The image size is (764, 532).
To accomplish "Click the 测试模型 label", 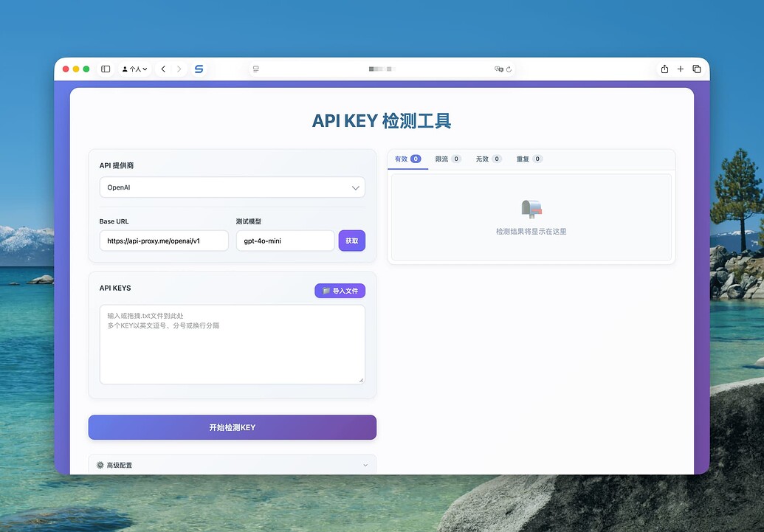I will (249, 221).
